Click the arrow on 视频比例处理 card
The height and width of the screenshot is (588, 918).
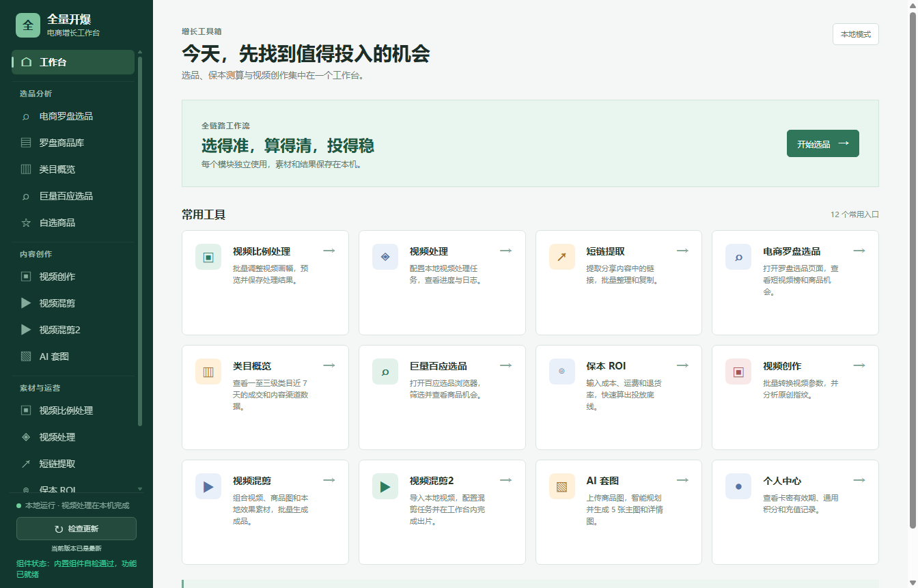point(329,251)
